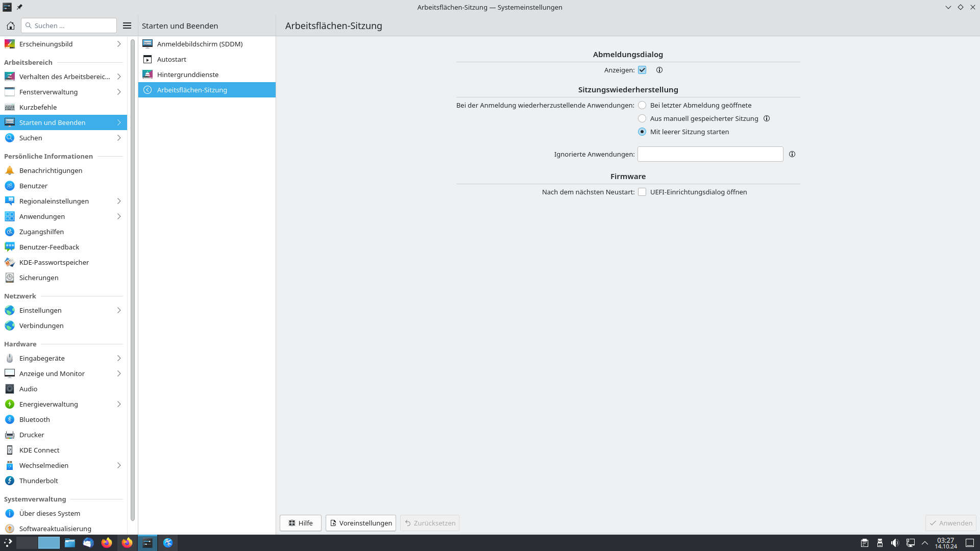Open the KDE Connect settings entry

(39, 450)
